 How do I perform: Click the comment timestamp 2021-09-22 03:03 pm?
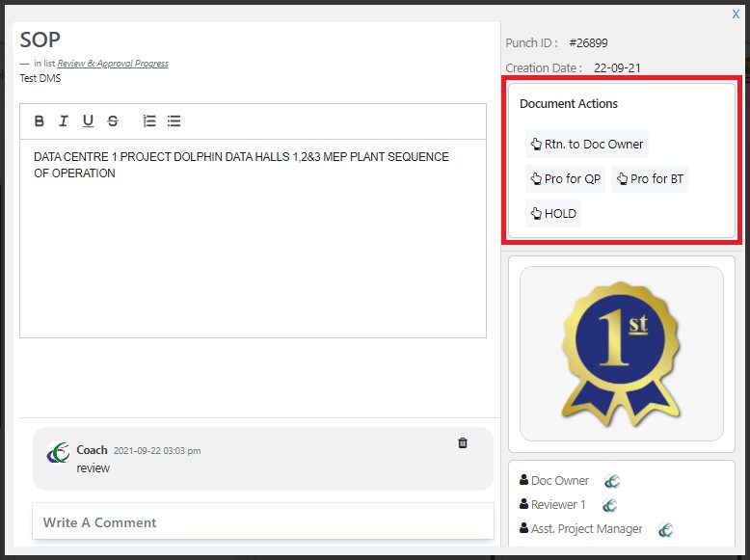pos(157,451)
